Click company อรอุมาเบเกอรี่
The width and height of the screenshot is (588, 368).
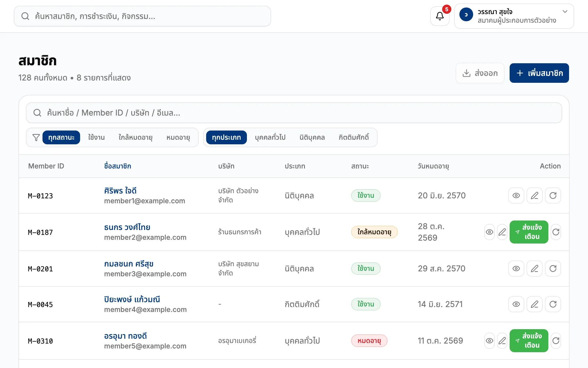(237, 341)
